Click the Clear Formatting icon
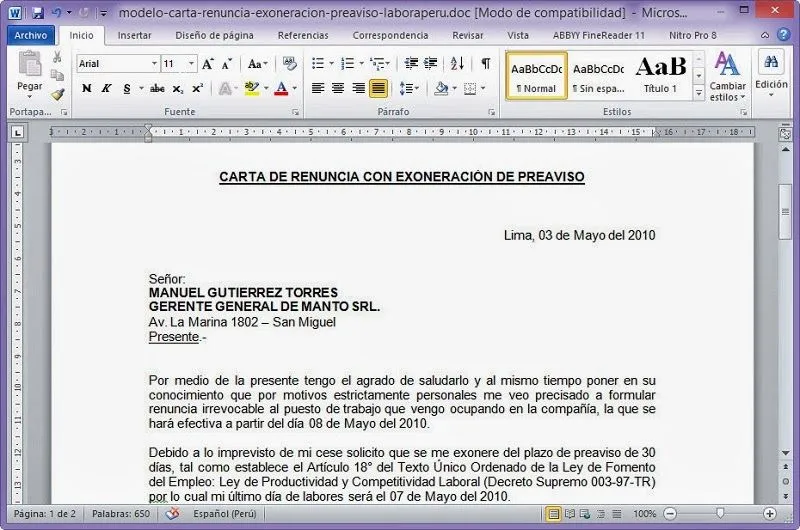Image resolution: width=800 pixels, height=530 pixels. click(x=289, y=63)
